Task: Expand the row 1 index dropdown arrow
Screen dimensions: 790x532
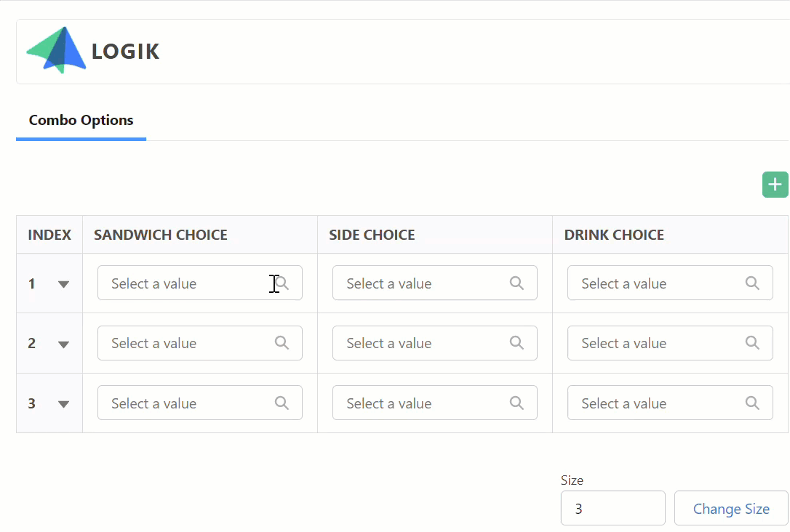Action: pyautogui.click(x=63, y=284)
